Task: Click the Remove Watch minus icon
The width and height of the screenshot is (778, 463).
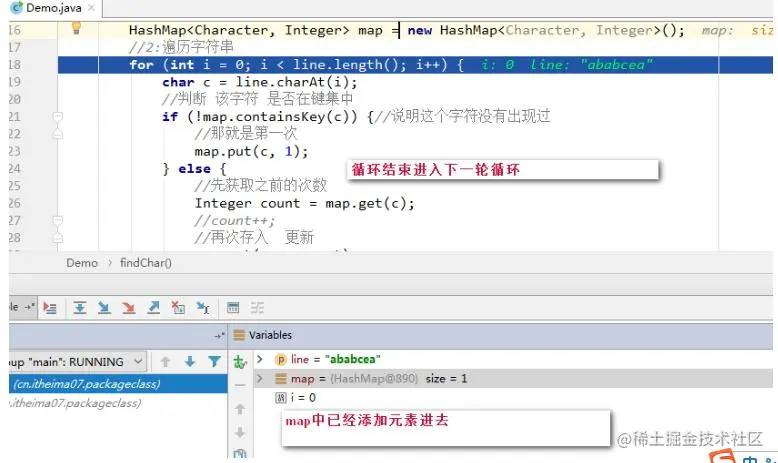Action: point(240,385)
